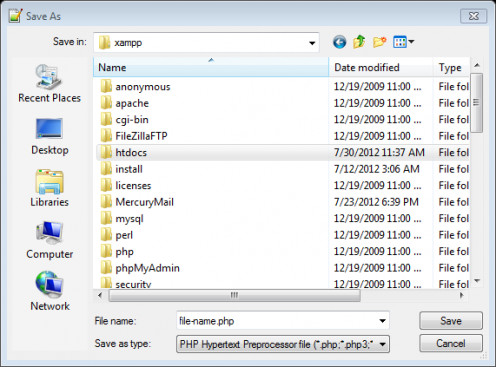This screenshot has width=496, height=367.
Task: Open Recent Places in the sidebar
Action: pos(49,84)
